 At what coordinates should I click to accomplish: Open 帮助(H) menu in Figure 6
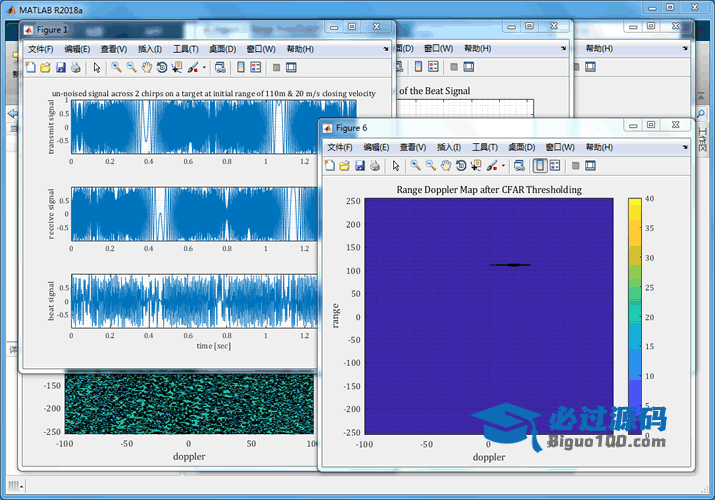click(599, 147)
